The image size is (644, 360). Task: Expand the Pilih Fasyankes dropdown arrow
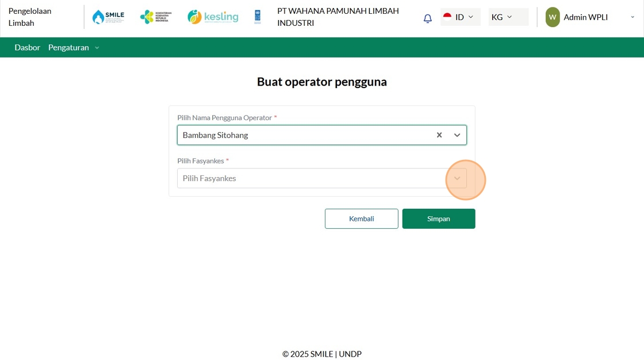coord(457,178)
